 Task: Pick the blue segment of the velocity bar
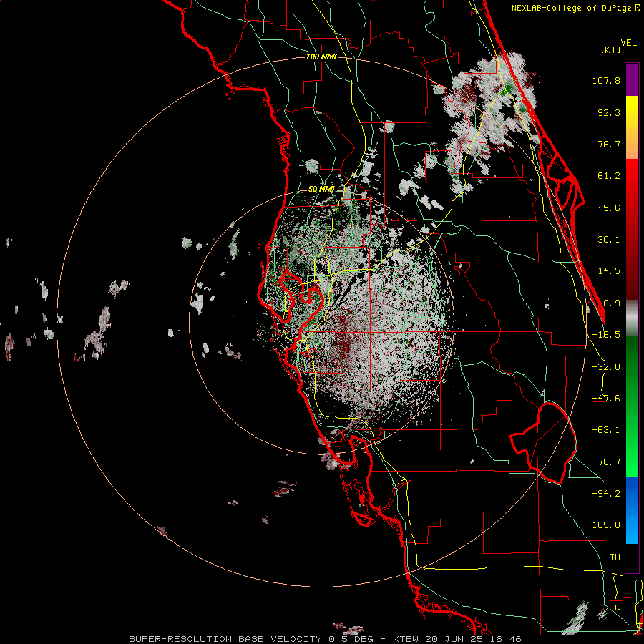pyautogui.click(x=632, y=509)
